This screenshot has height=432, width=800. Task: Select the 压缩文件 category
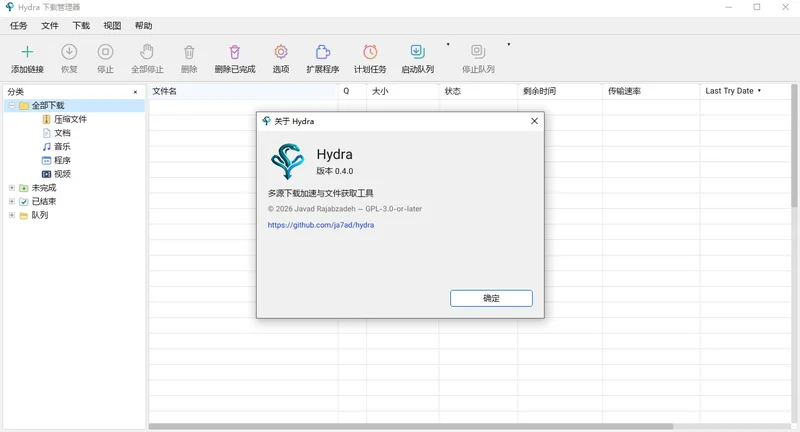coord(70,119)
